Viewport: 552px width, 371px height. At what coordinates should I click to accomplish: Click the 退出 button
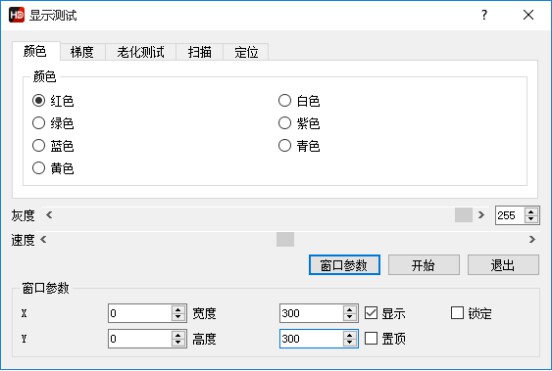point(503,265)
